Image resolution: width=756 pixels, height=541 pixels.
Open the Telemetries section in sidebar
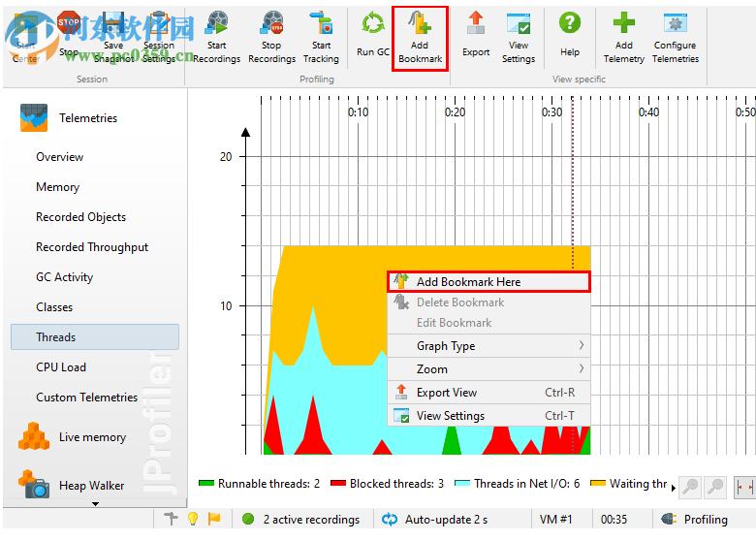pyautogui.click(x=69, y=117)
